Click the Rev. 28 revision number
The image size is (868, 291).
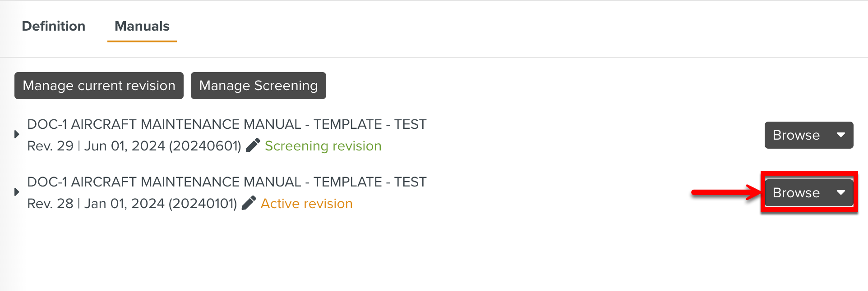click(50, 204)
